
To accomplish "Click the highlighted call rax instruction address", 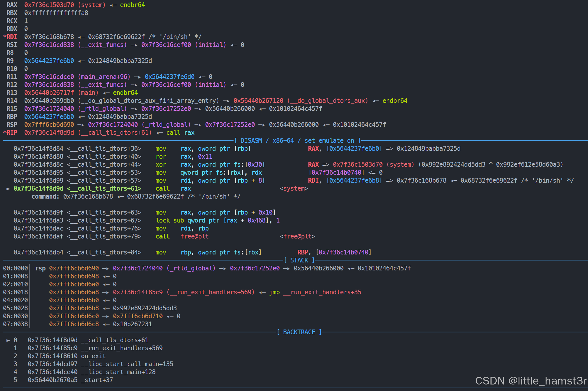I will (x=38, y=189).
